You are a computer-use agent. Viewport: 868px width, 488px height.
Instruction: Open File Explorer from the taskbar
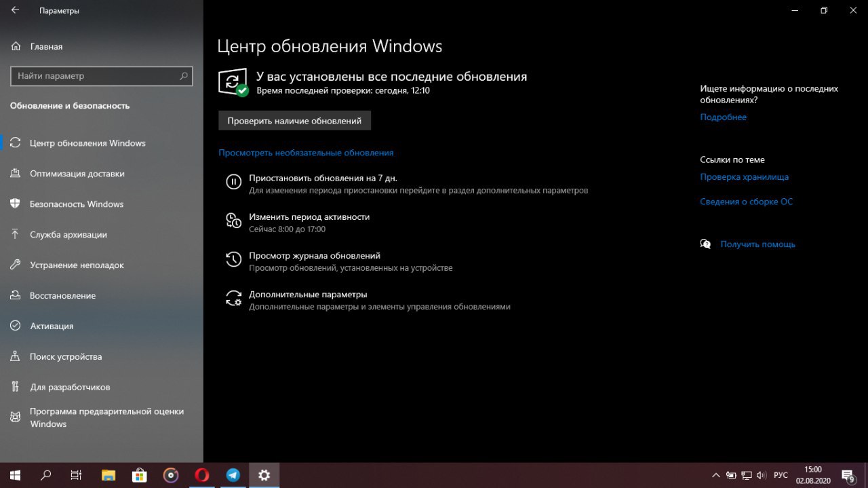(108, 475)
